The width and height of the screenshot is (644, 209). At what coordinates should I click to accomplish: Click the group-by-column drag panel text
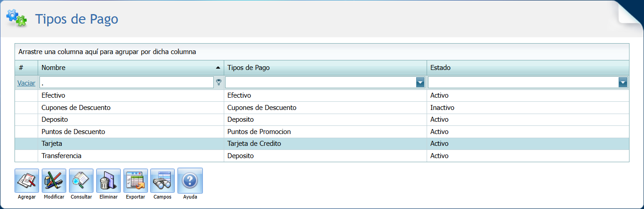(x=107, y=52)
